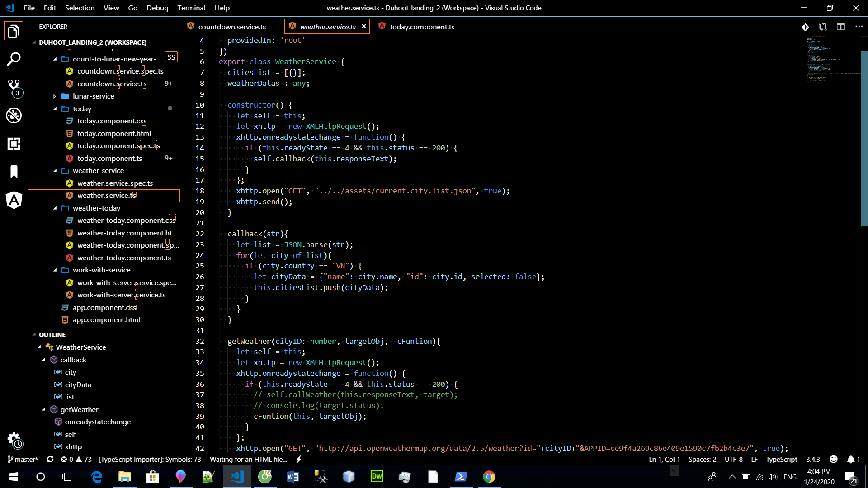
Task: Open the Terminal menu
Action: (x=191, y=8)
